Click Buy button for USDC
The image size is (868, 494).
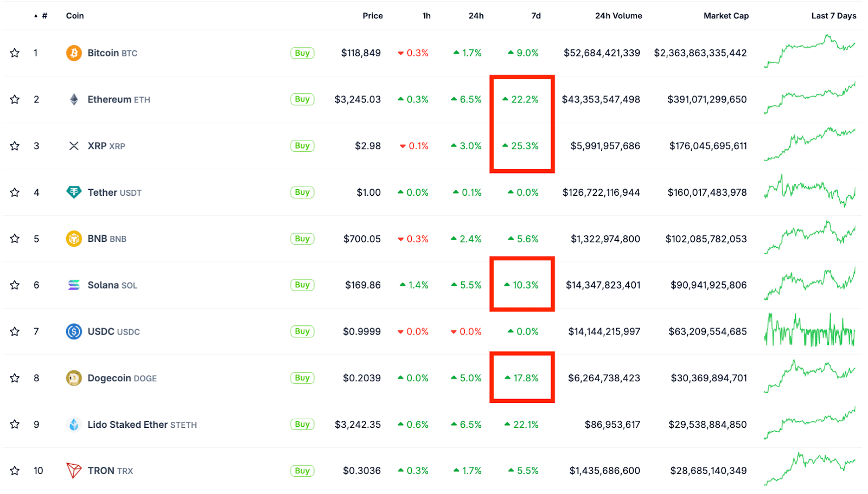302,331
